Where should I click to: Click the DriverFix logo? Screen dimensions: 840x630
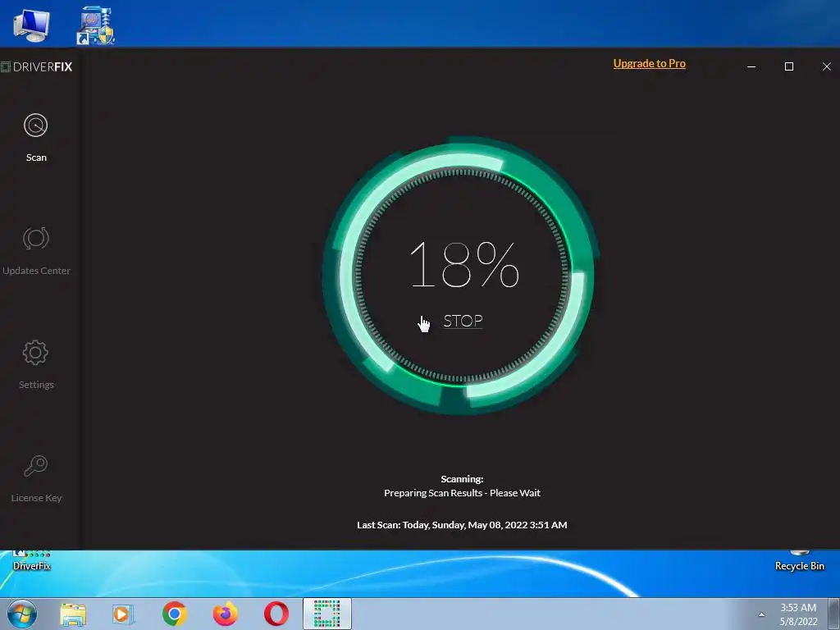point(36,67)
